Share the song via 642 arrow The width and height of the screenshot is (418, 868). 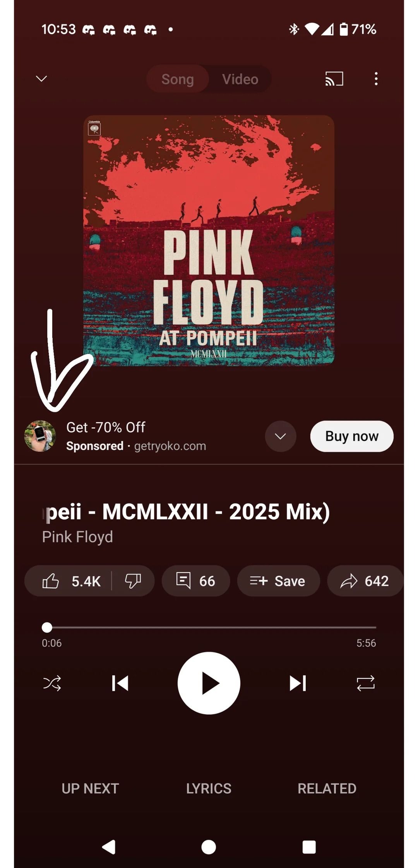365,581
